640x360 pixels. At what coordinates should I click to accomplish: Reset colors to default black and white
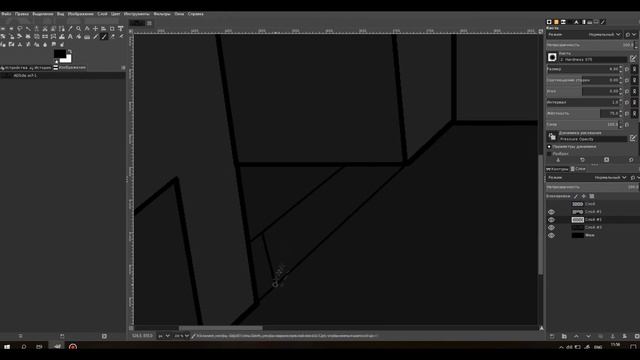[56, 62]
